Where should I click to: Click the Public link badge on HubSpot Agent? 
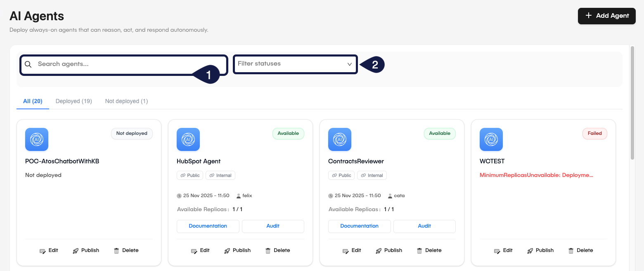click(x=189, y=175)
